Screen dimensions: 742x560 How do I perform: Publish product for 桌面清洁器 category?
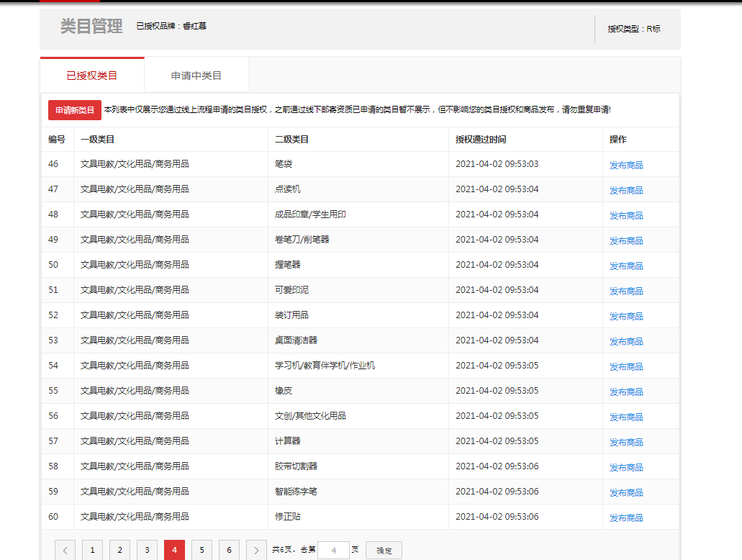(x=626, y=341)
